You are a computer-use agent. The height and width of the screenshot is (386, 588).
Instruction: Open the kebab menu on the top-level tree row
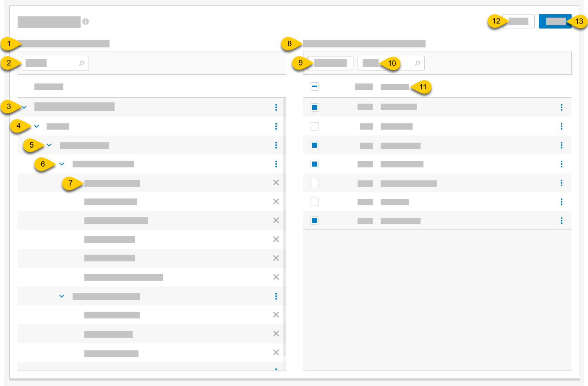tap(276, 107)
